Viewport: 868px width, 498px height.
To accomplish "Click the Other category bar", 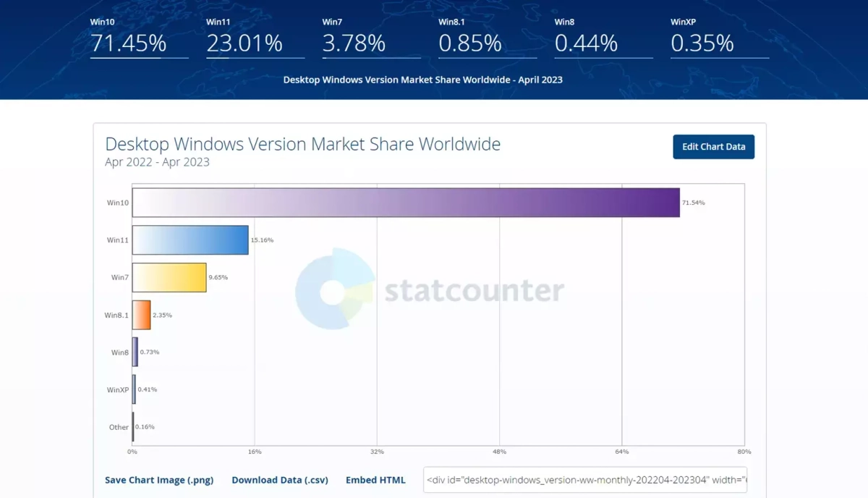I will pos(133,427).
